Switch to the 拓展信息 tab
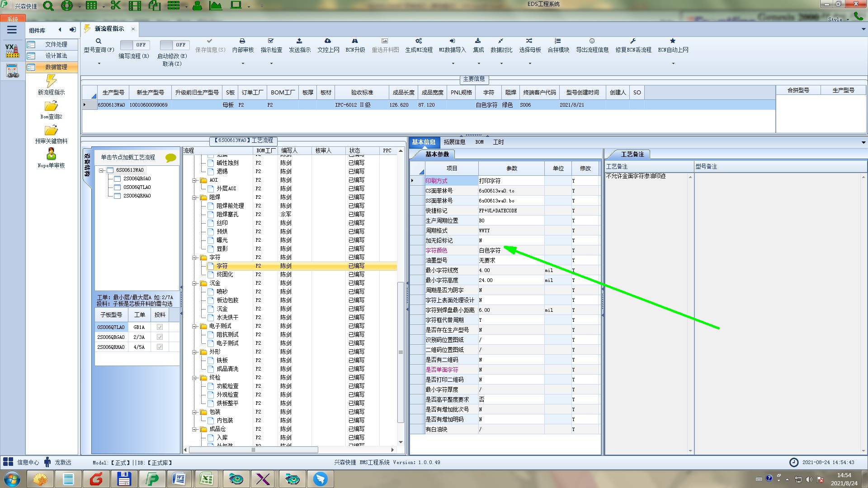Screen dimensions: 868x488 [454, 142]
